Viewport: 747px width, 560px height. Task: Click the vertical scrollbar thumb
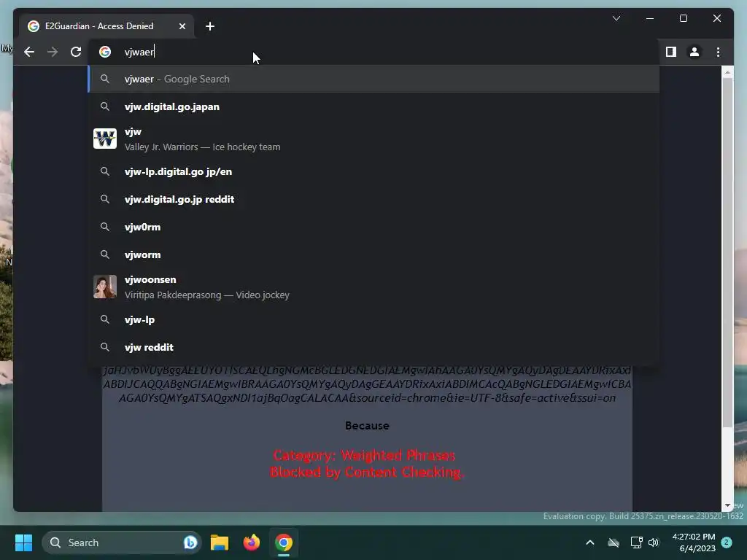(x=727, y=252)
